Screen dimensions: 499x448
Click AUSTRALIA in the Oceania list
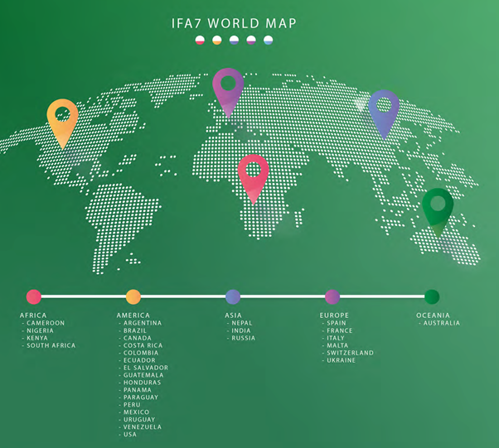pos(442,323)
